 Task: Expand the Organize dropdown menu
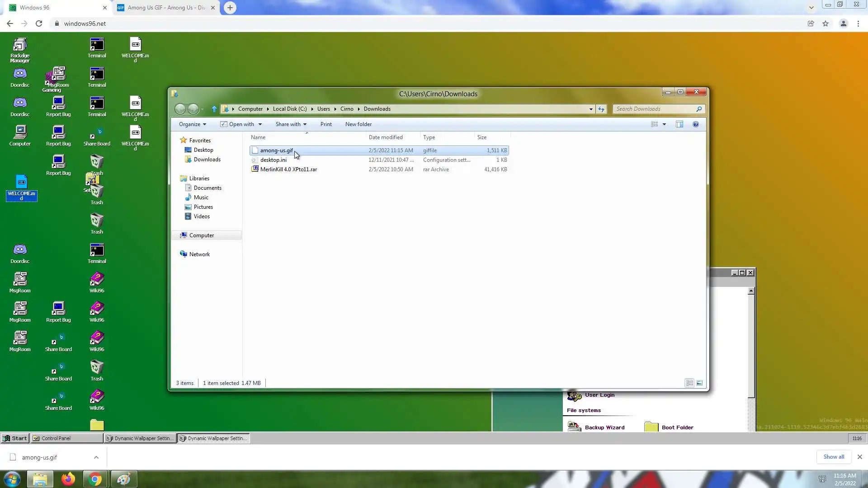193,124
